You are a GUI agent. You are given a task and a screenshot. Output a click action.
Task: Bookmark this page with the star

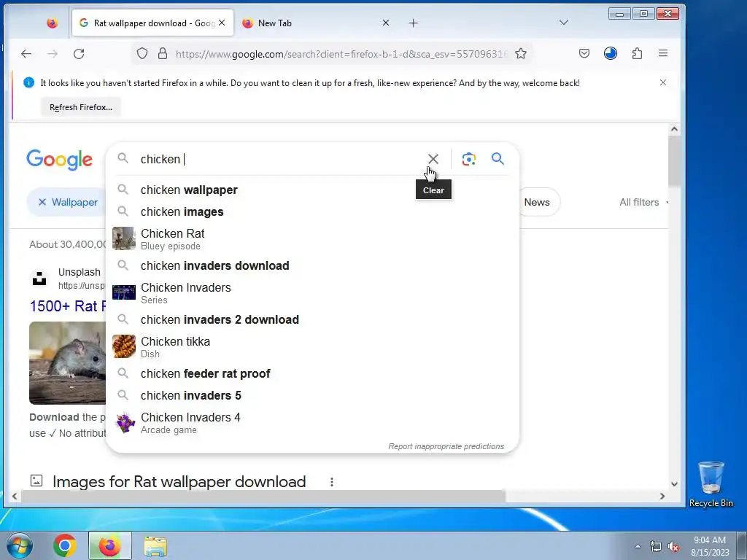(x=521, y=53)
